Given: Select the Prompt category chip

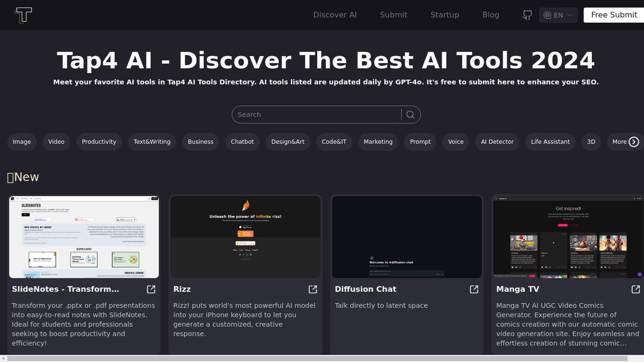Looking at the screenshot, I should point(420,142).
